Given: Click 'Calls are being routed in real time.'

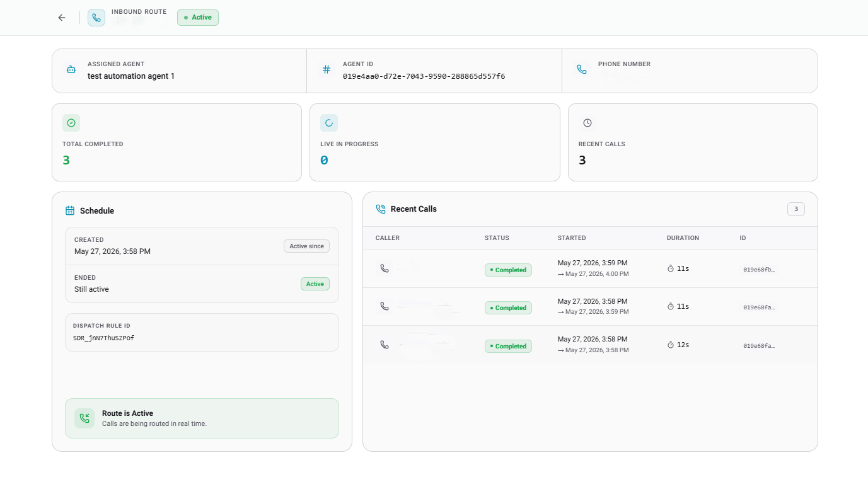Looking at the screenshot, I should (x=154, y=423).
